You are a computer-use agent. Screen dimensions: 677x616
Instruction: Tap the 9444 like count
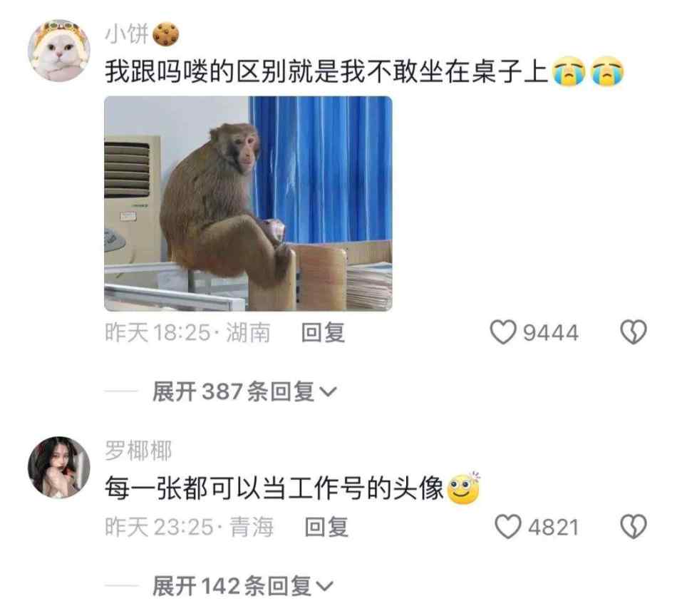tap(550, 333)
